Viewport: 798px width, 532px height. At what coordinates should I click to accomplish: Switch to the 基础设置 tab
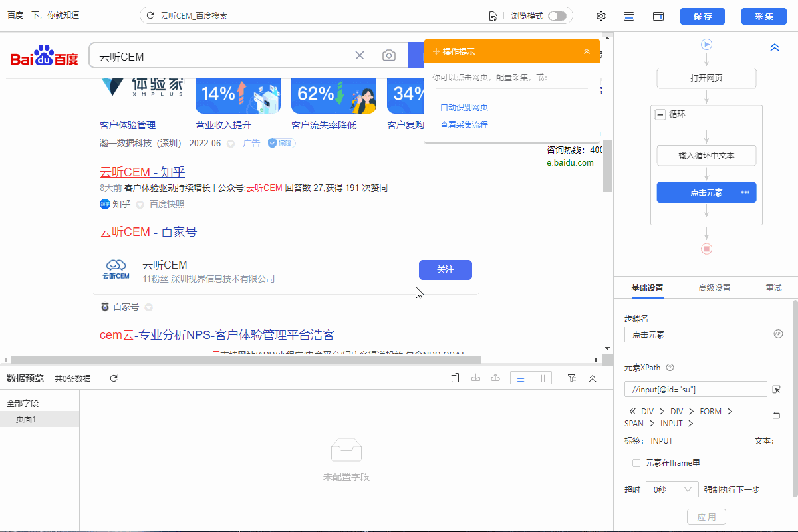[x=647, y=288]
